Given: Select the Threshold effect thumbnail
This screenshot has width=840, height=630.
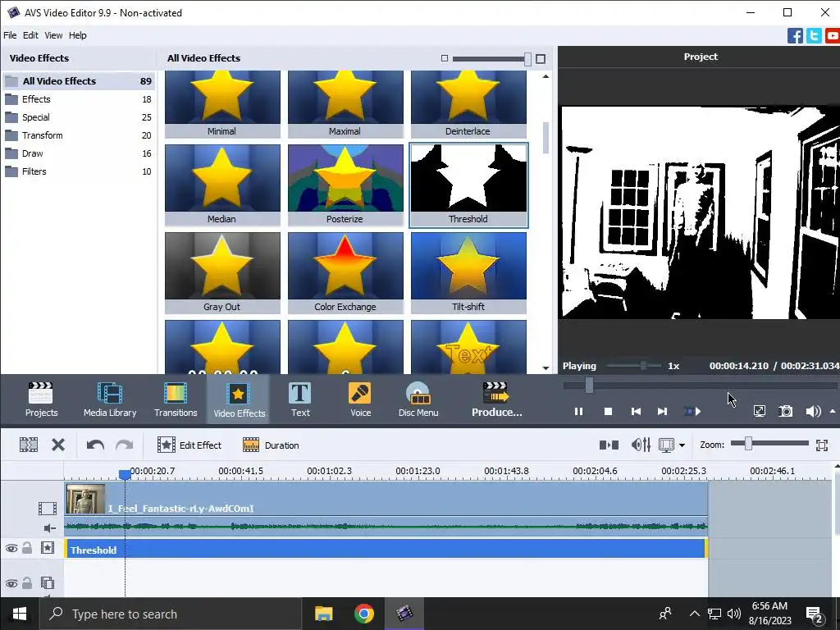Looking at the screenshot, I should click(468, 185).
